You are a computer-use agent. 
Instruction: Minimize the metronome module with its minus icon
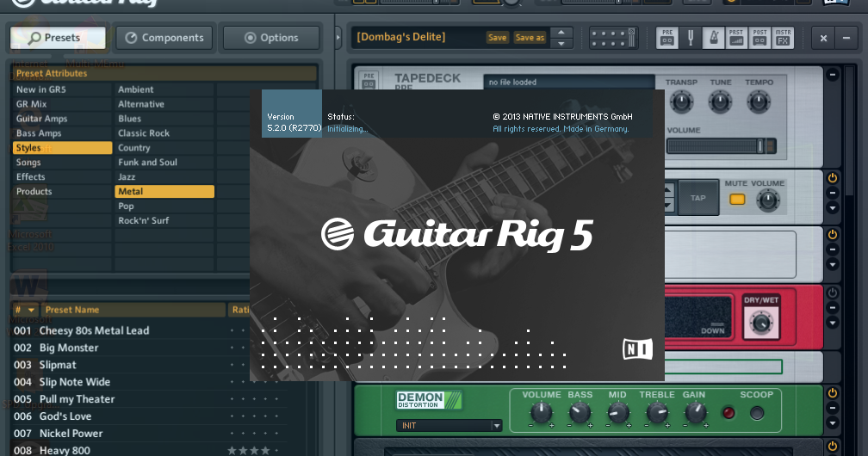(x=832, y=193)
